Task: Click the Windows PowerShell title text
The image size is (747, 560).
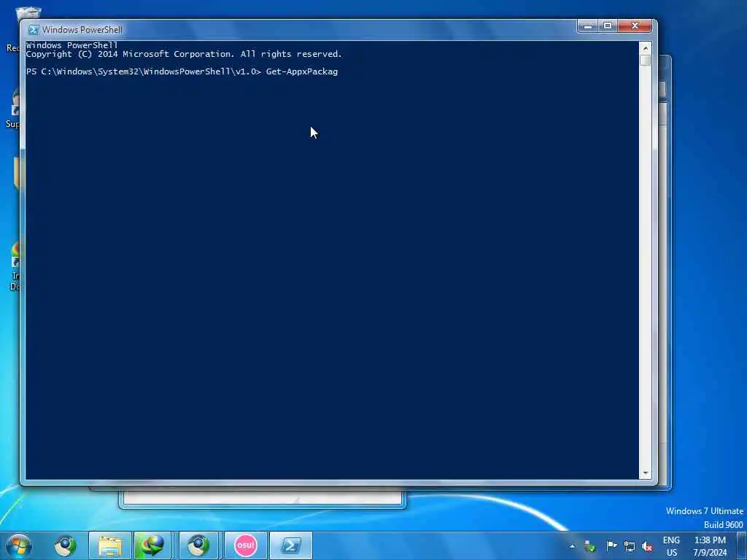Action: [82, 29]
